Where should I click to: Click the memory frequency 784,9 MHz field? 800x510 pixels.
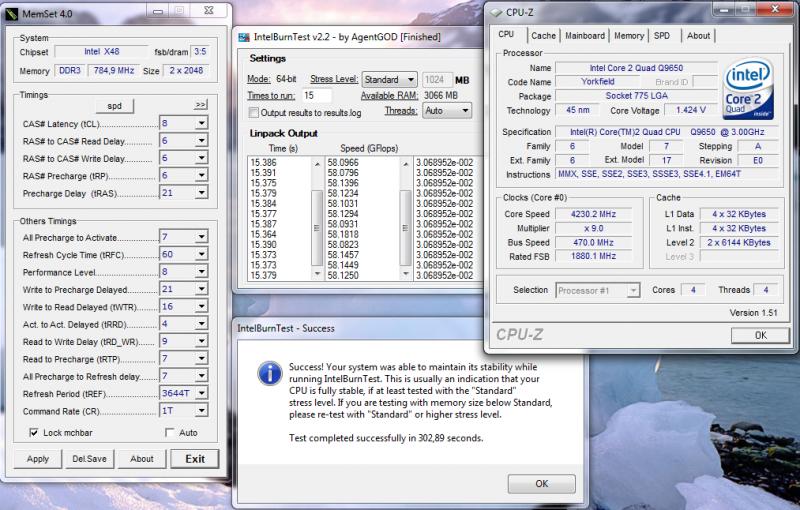[114, 70]
